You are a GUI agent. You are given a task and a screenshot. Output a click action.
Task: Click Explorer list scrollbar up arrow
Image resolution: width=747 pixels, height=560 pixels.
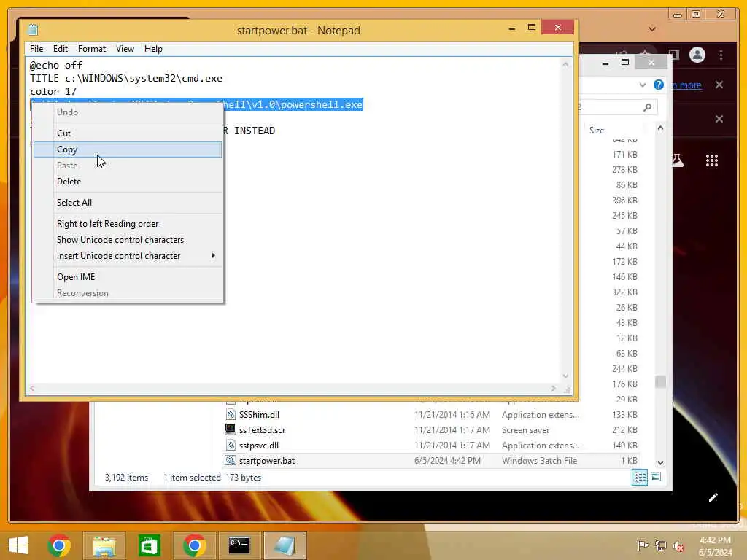pos(660,128)
